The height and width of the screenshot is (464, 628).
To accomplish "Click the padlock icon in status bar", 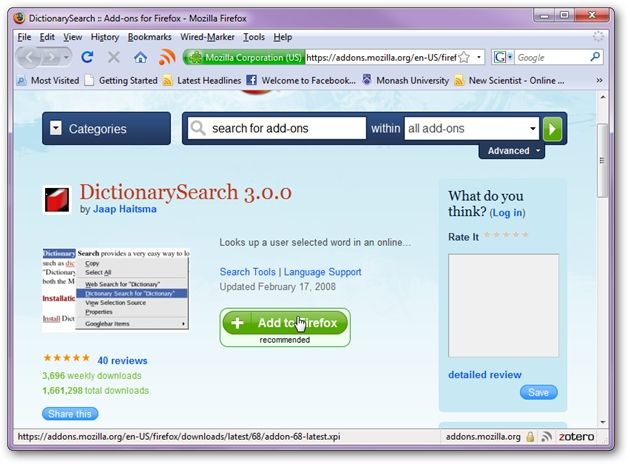I will tap(530, 436).
